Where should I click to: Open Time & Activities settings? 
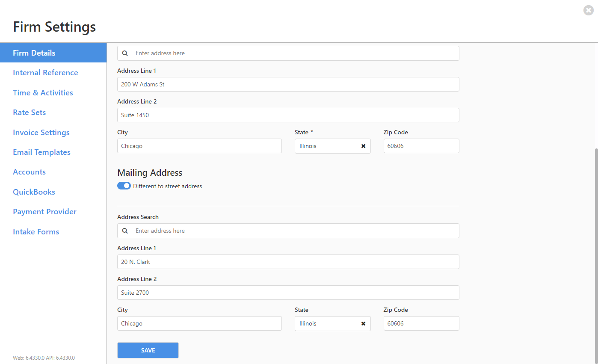pyautogui.click(x=43, y=92)
